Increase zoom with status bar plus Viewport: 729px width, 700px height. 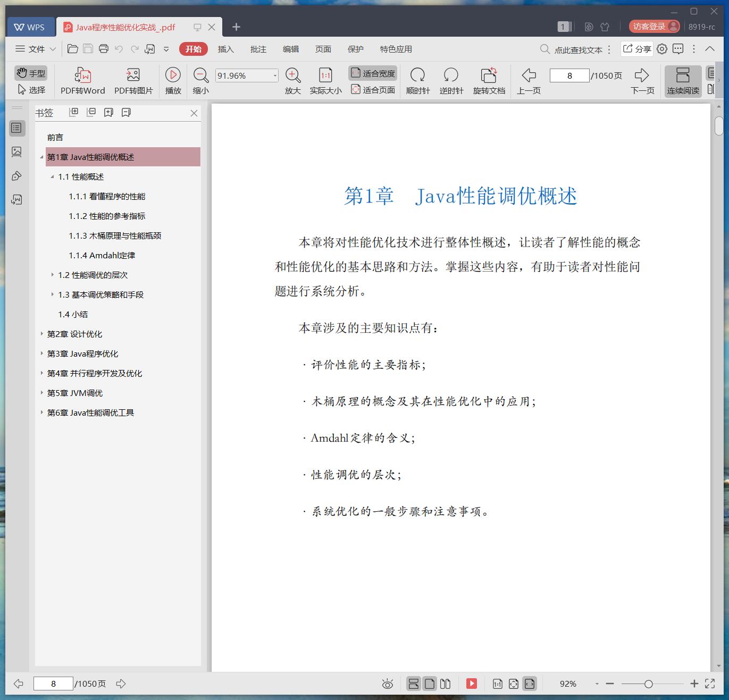coord(694,684)
